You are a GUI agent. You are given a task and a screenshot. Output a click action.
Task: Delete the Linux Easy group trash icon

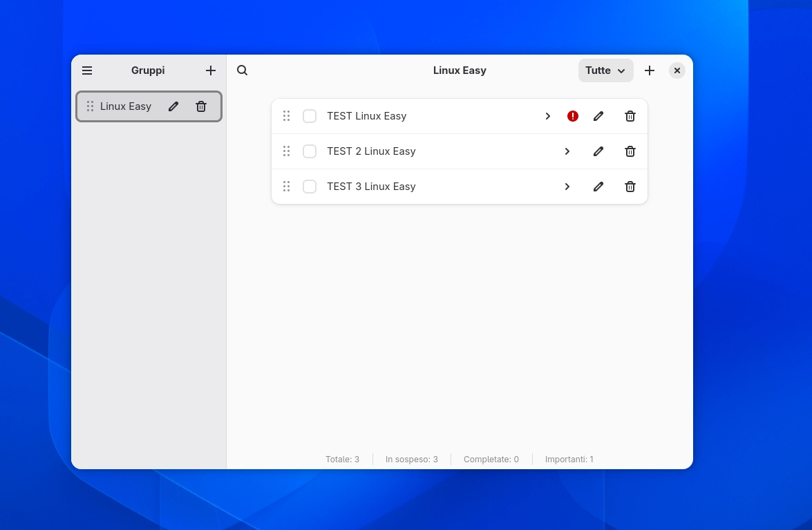(x=201, y=106)
